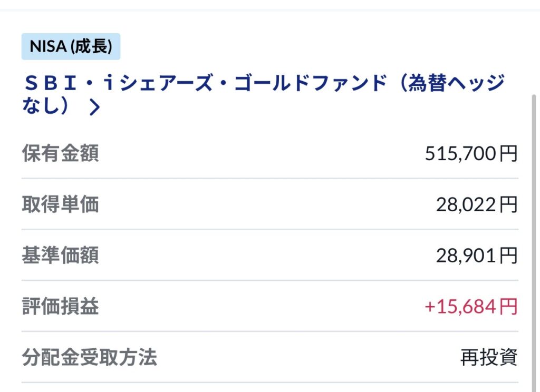Click the chevron arrow after the fund name

click(94, 107)
